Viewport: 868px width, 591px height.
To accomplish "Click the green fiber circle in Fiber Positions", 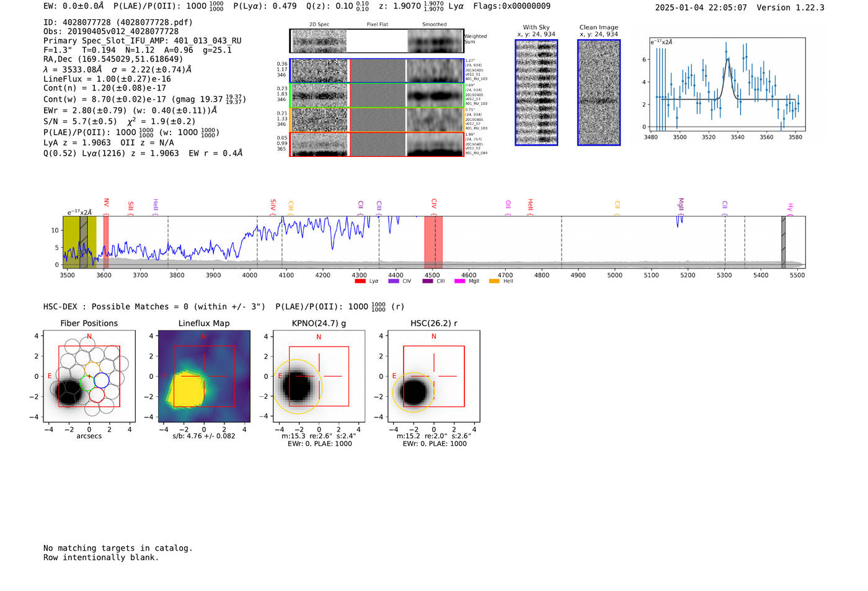I will [x=87, y=383].
